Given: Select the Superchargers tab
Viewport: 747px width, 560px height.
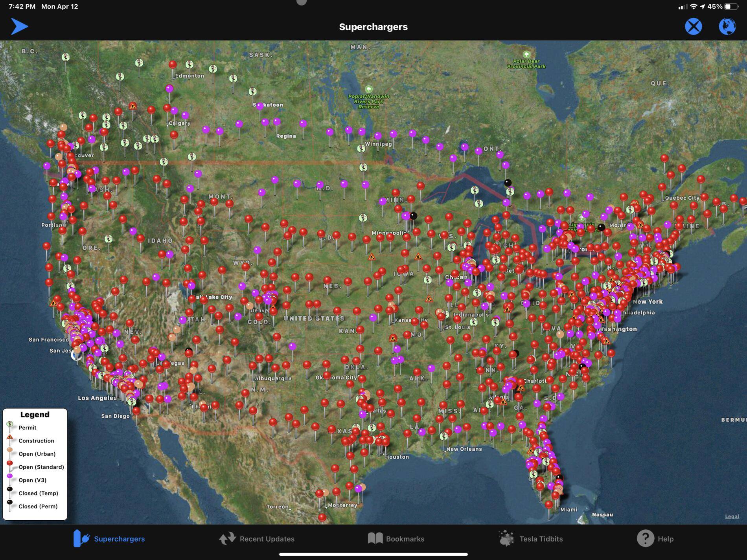Looking at the screenshot, I should 109,538.
